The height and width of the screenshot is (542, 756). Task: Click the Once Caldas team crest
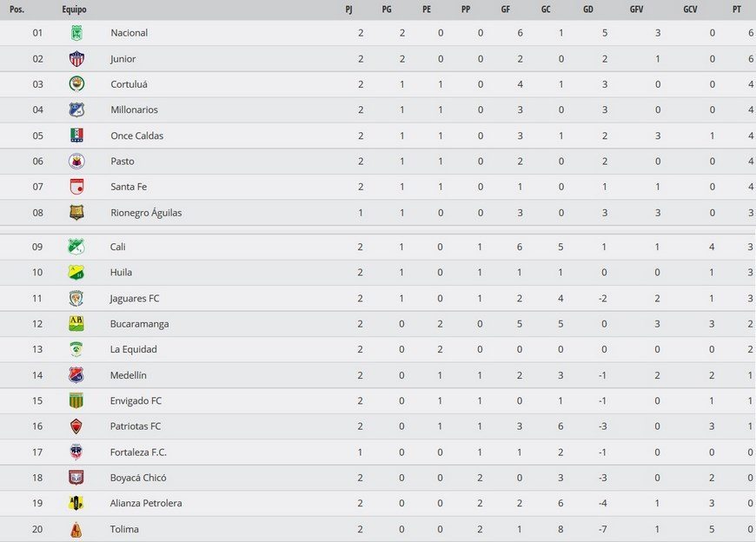76,135
